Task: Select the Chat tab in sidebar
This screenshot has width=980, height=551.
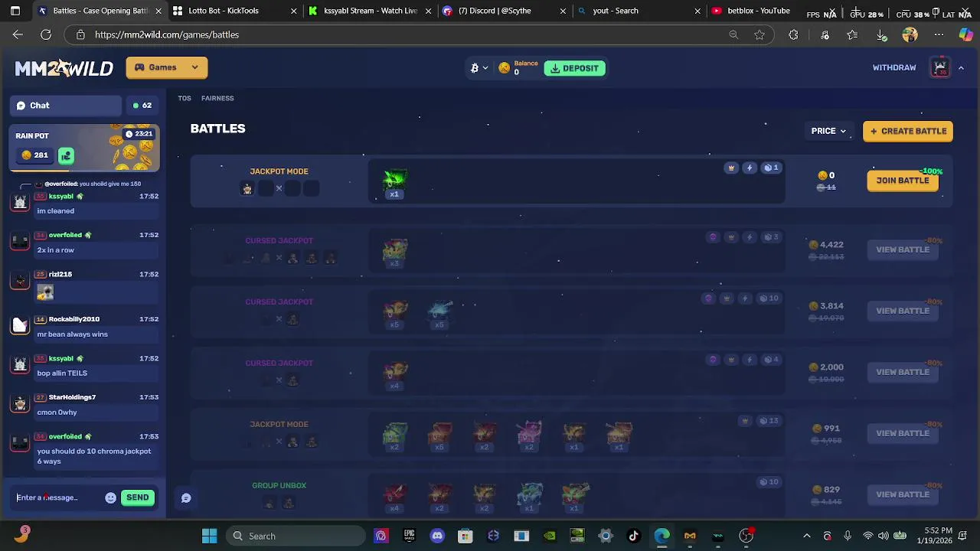Action: [x=66, y=106]
